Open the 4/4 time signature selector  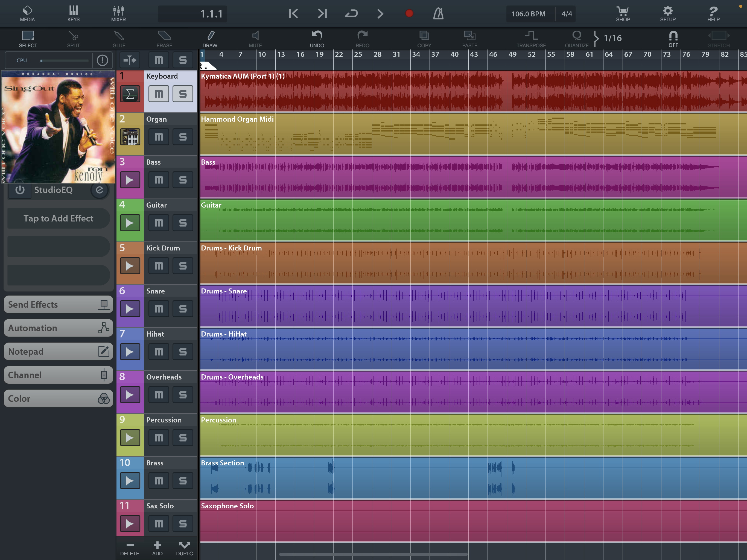566,14
